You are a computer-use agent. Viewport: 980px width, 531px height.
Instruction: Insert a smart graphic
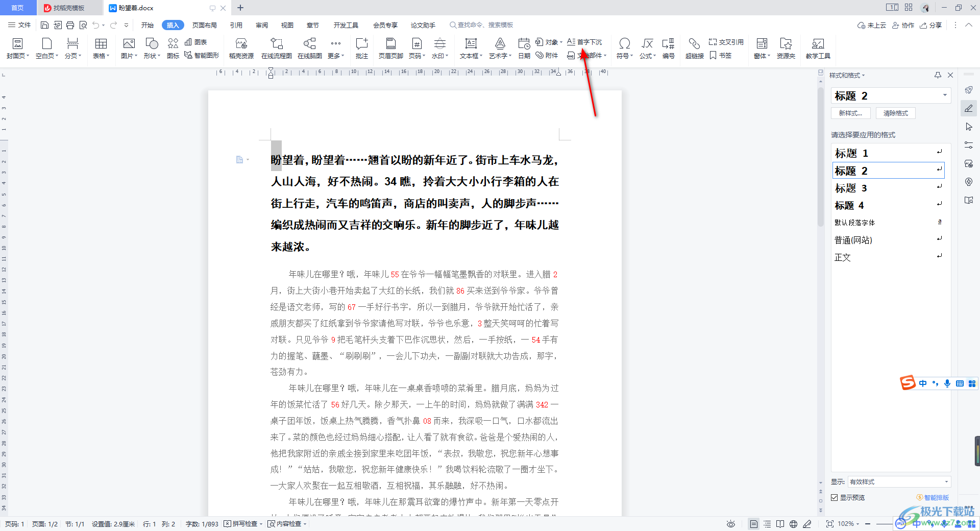(202, 55)
